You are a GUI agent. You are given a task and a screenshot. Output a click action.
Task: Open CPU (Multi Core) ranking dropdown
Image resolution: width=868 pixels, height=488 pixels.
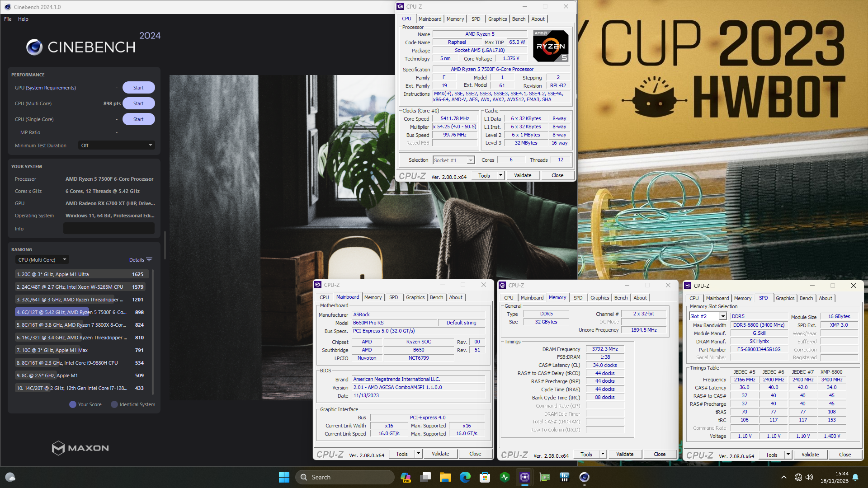(x=42, y=260)
